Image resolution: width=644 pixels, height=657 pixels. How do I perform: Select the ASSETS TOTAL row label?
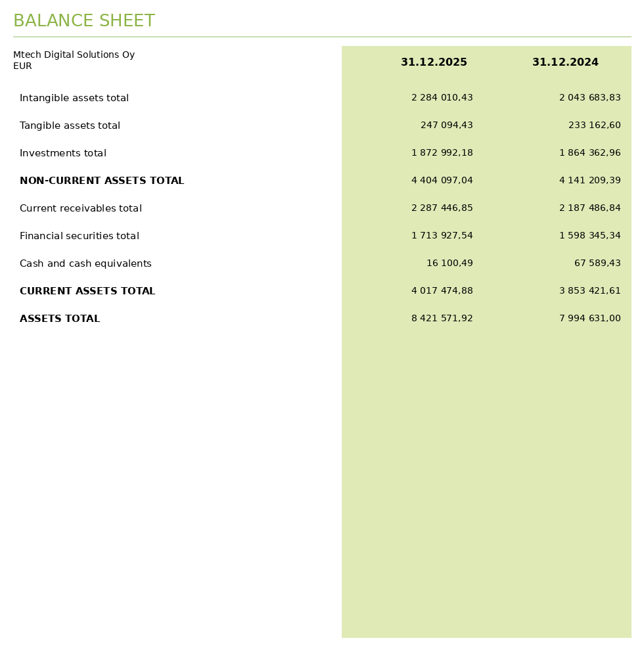(60, 319)
